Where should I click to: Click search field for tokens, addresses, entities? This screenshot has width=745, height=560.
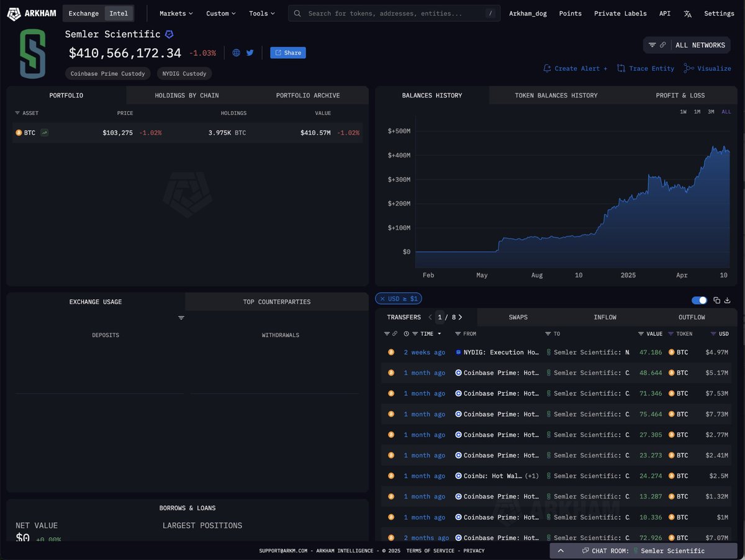(x=394, y=13)
